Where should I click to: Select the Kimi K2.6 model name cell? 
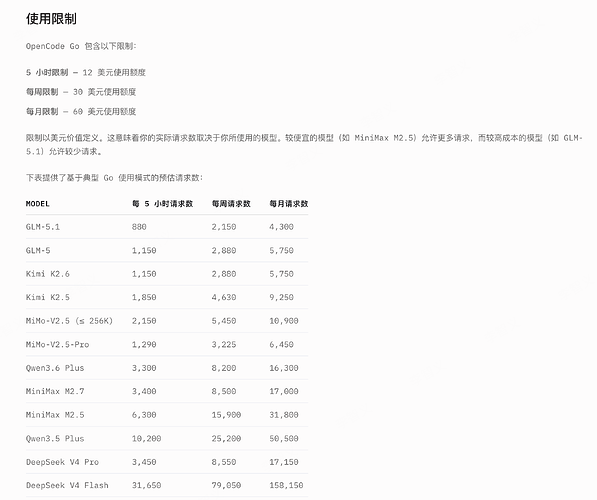click(x=48, y=274)
